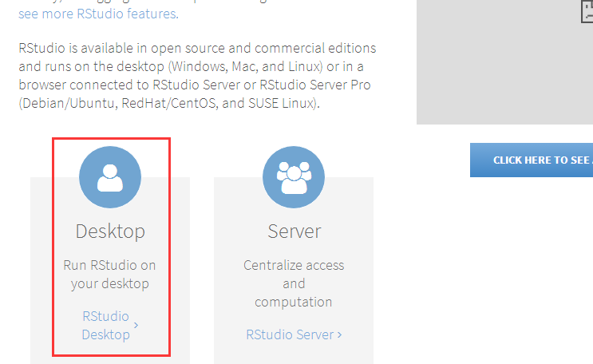The image size is (593, 364).
Task: Open the 'see more RStudio features' link
Action: coord(98,14)
